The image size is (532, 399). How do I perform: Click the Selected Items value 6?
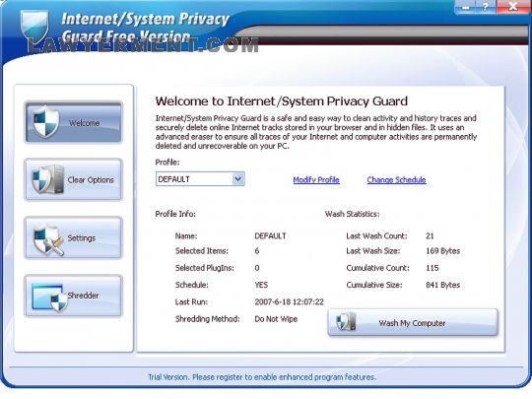click(257, 251)
